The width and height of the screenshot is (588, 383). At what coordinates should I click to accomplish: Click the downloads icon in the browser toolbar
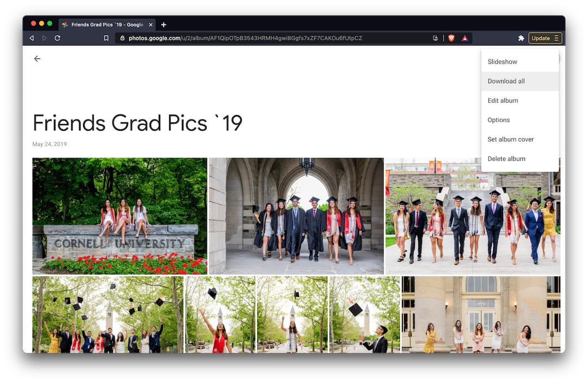tap(436, 38)
